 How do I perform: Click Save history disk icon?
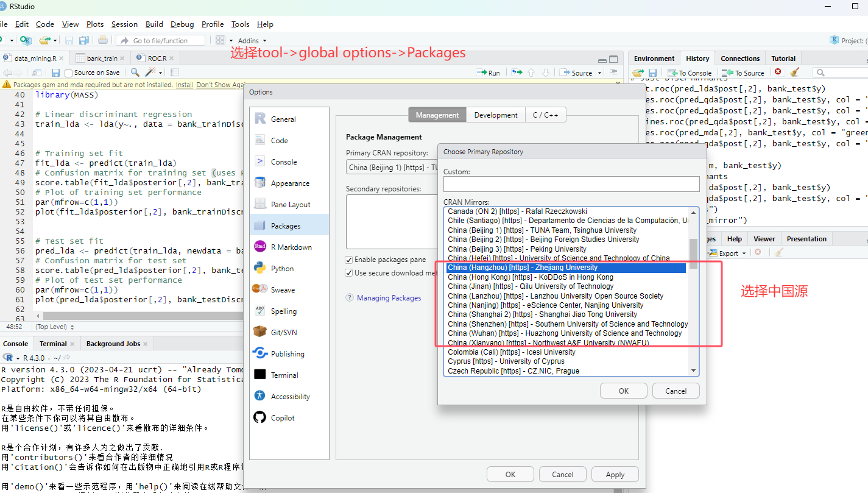[x=652, y=73]
